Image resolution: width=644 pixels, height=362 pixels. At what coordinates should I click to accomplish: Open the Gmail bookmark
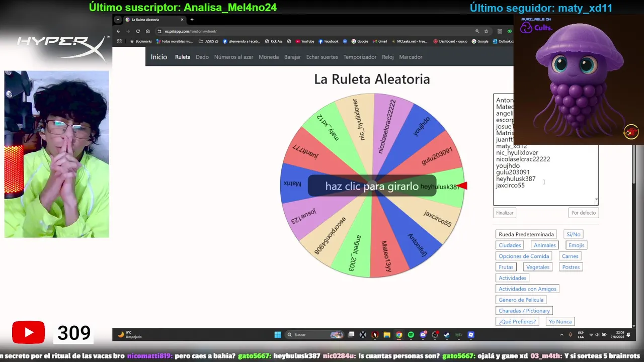pyautogui.click(x=379, y=41)
